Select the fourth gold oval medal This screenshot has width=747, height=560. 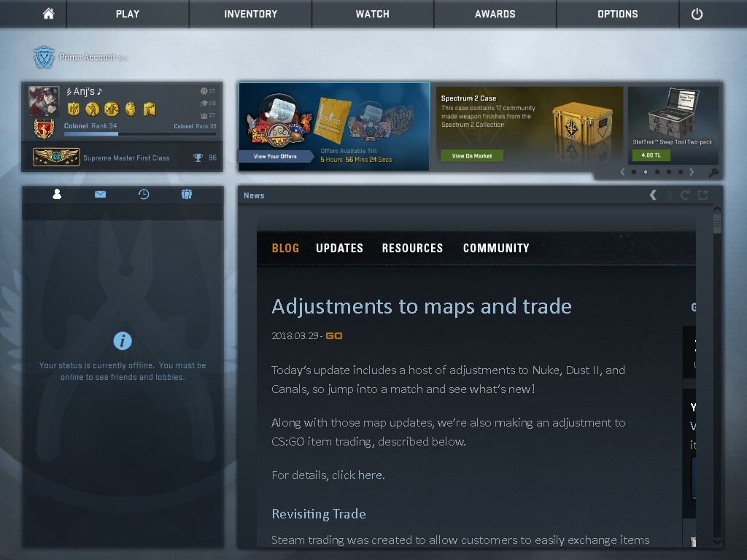(x=131, y=109)
